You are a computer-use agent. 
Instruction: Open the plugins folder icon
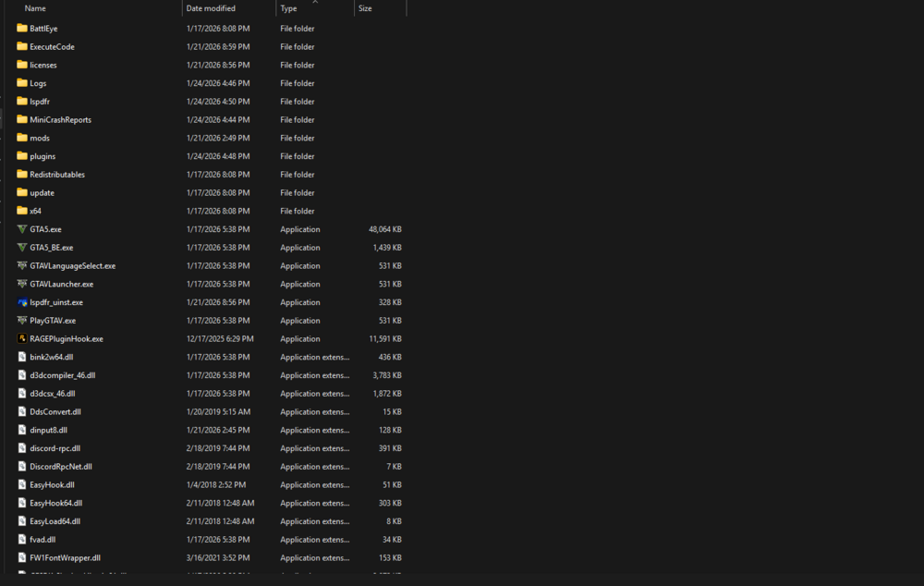[21, 155]
